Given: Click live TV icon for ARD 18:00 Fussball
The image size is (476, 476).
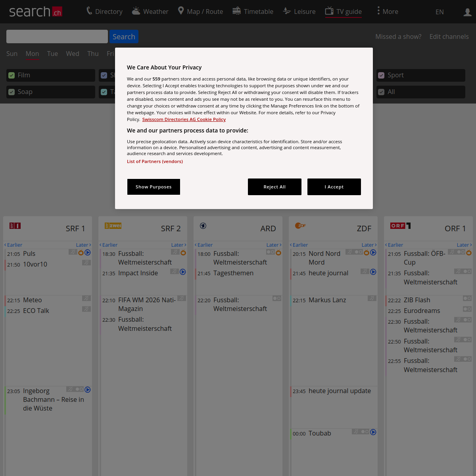Looking at the screenshot, I should click(278, 252).
